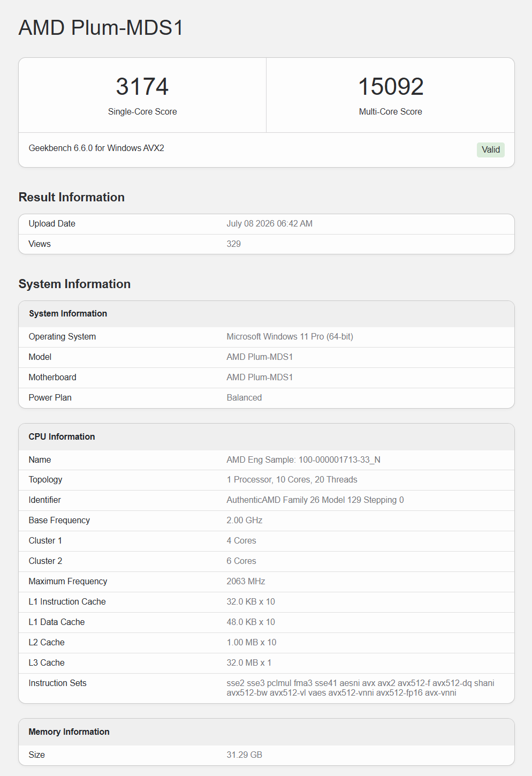Click the 48.0 KB x 10 value
The image size is (532, 776).
251,622
